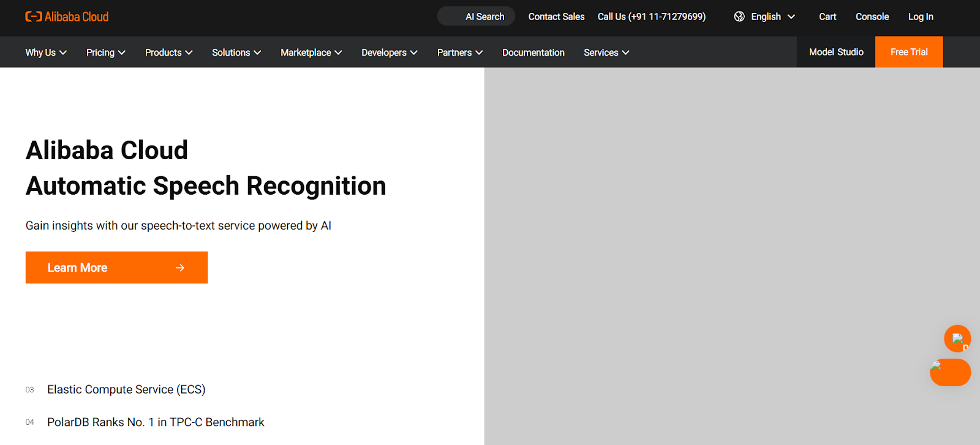Click the globe language icon
This screenshot has width=980, height=445.
pos(739,17)
